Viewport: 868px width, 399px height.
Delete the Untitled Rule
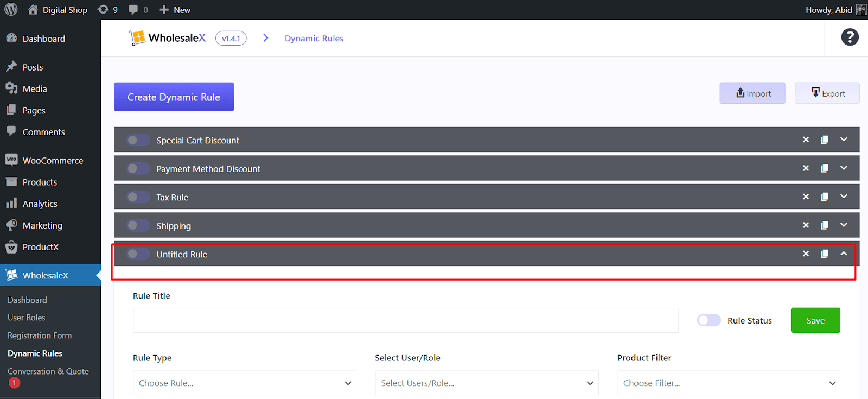[x=806, y=254]
